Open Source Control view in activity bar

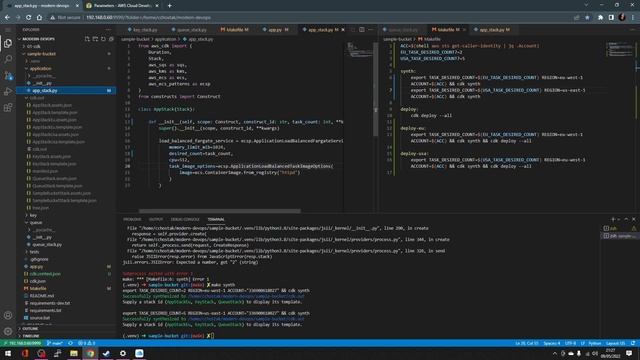click(8, 75)
